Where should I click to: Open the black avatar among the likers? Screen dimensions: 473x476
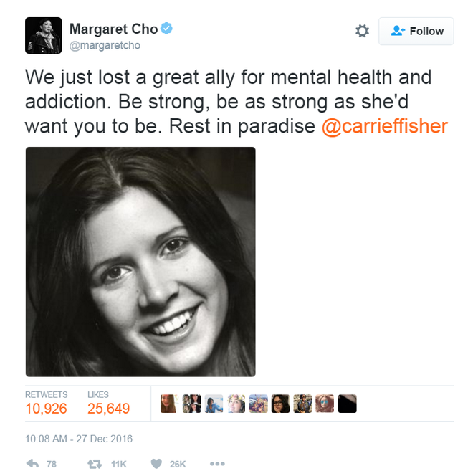[x=348, y=404]
